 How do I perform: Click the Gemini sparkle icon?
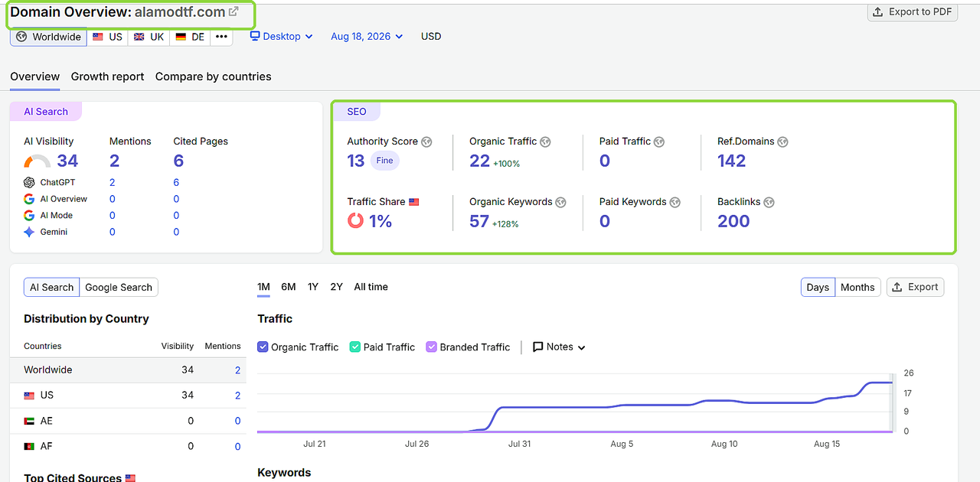coord(29,232)
